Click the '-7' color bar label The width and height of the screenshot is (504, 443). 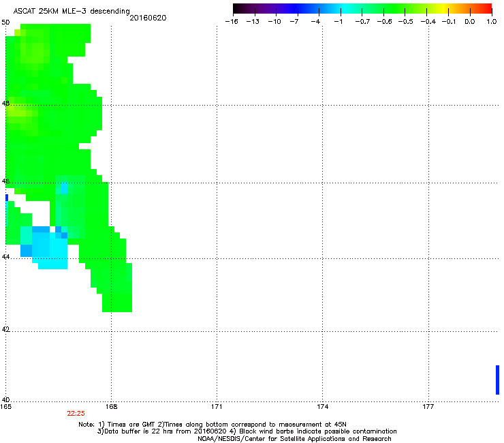pos(294,22)
